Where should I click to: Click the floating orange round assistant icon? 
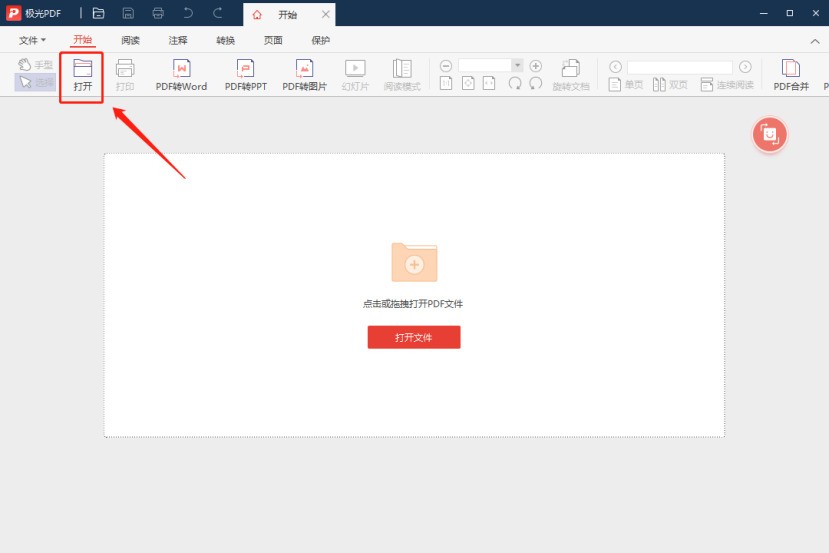click(769, 135)
